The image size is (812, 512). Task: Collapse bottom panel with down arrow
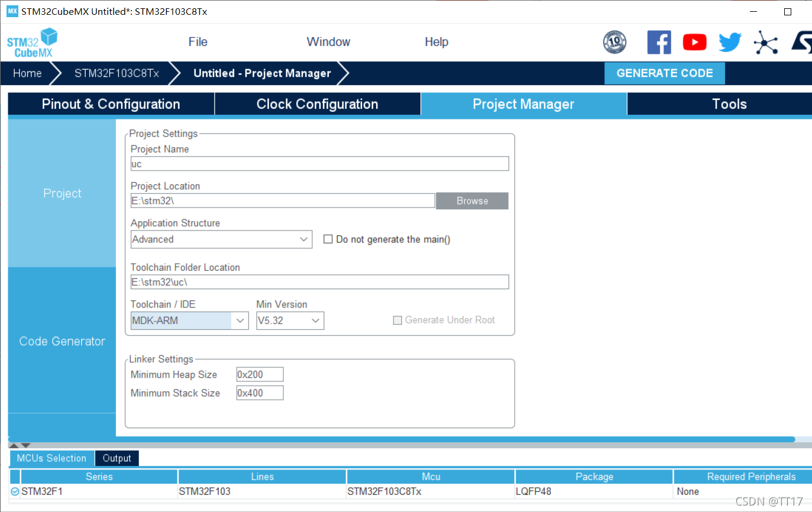(x=25, y=445)
